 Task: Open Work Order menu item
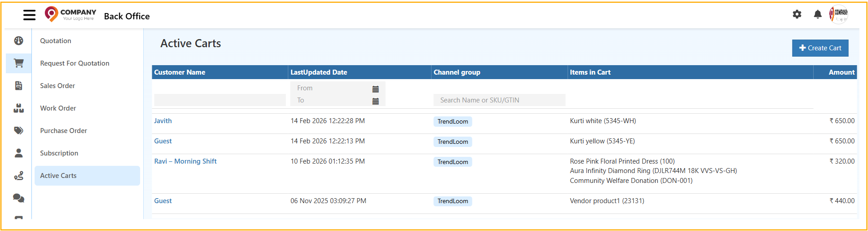tap(58, 108)
